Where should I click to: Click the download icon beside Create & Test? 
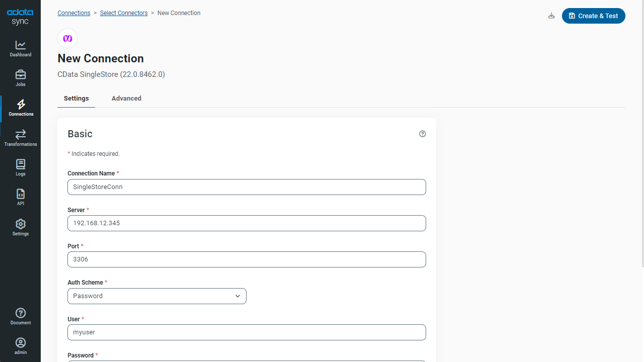(x=551, y=16)
